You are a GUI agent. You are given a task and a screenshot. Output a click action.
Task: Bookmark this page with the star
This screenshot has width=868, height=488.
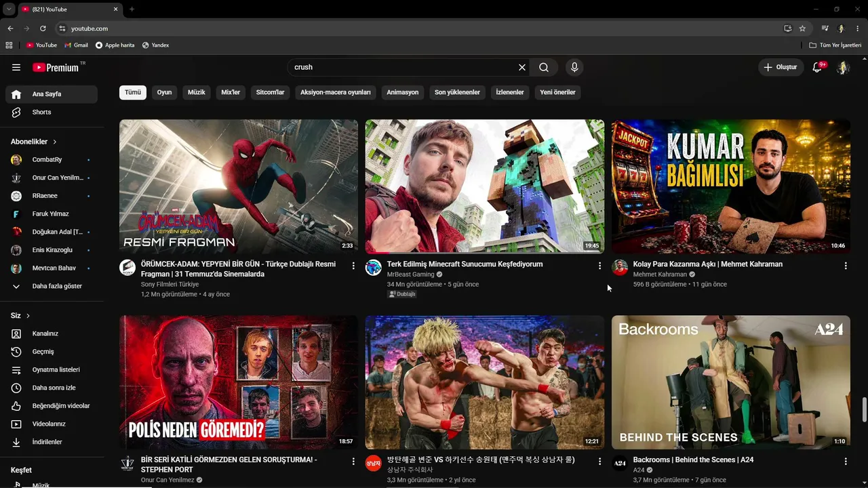(x=802, y=28)
